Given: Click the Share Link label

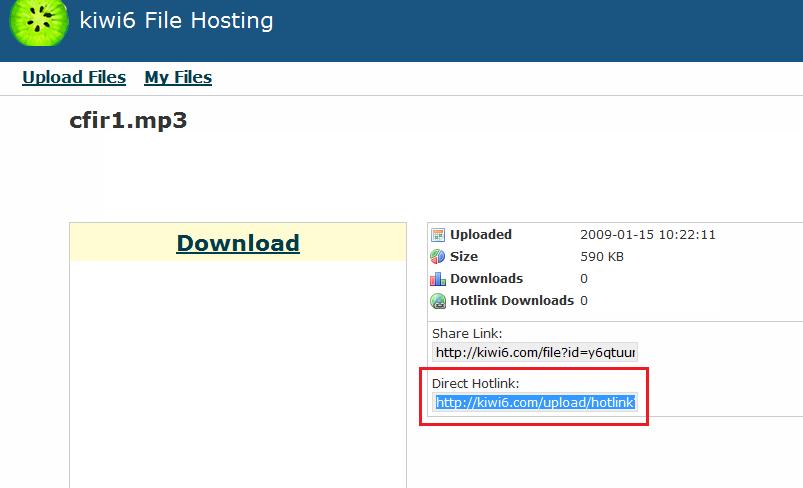Looking at the screenshot, I should pos(466,333).
